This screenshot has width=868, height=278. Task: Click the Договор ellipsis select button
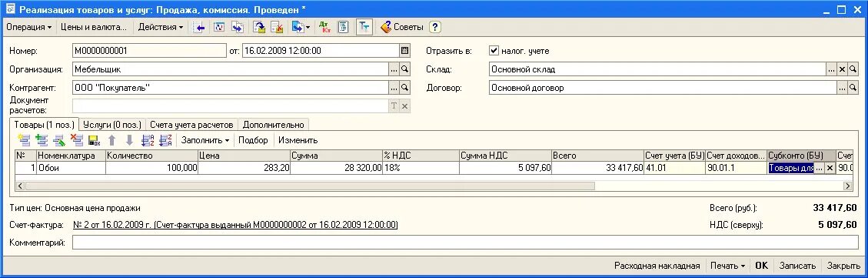pyautogui.click(x=842, y=88)
